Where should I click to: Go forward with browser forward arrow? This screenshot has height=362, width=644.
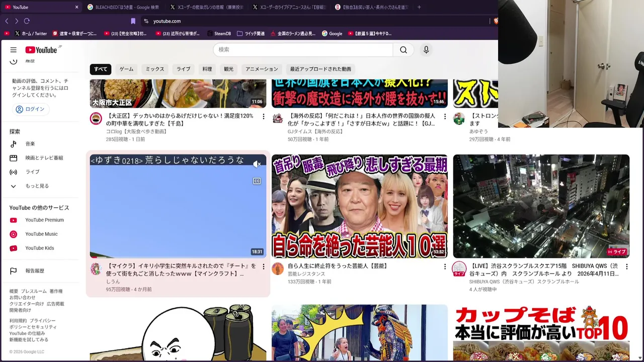(x=17, y=21)
